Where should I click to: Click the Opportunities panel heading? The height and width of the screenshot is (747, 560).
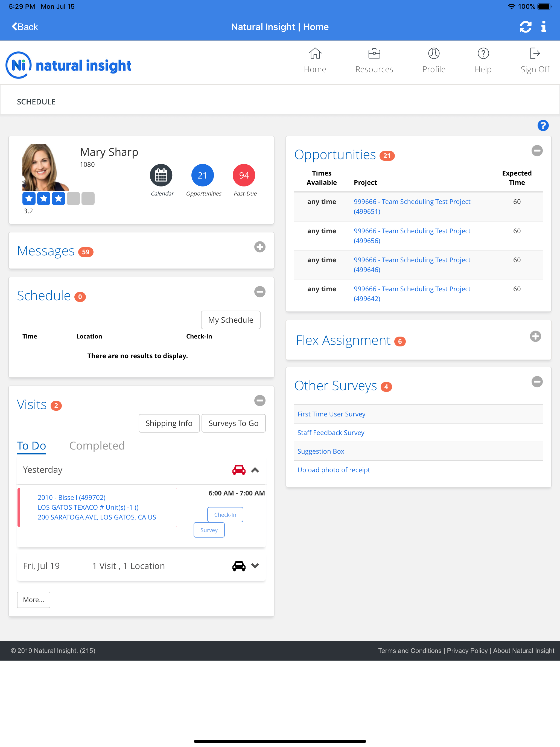pyautogui.click(x=335, y=155)
